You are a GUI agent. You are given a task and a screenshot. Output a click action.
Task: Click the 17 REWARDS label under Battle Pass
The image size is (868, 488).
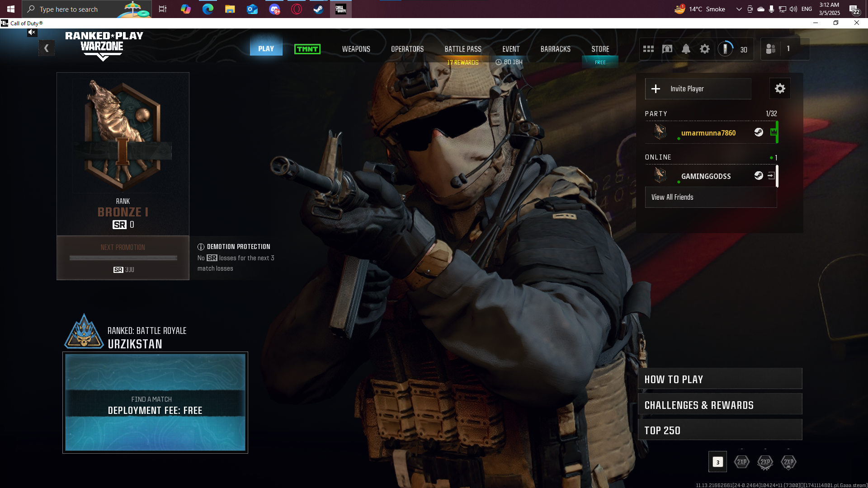[x=463, y=62]
